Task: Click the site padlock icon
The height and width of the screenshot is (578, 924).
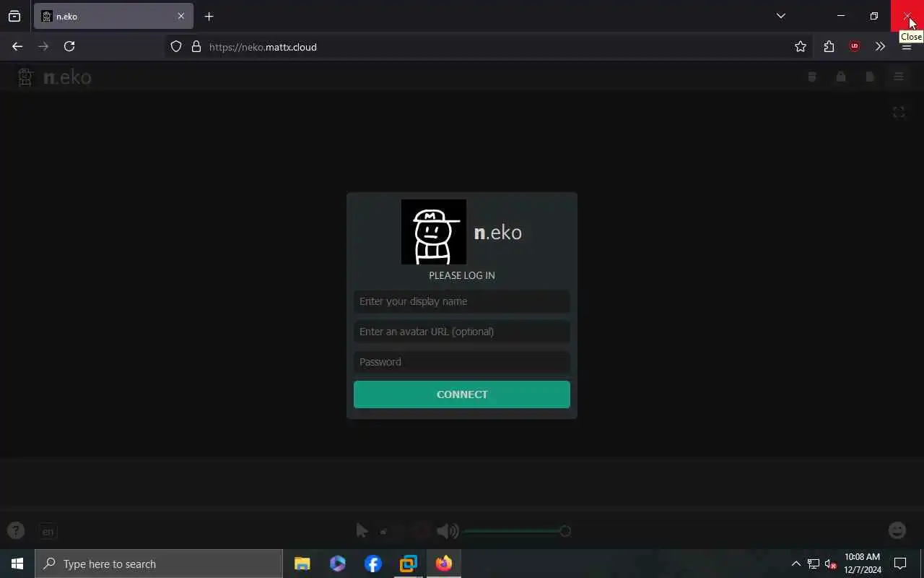Action: pos(196,46)
